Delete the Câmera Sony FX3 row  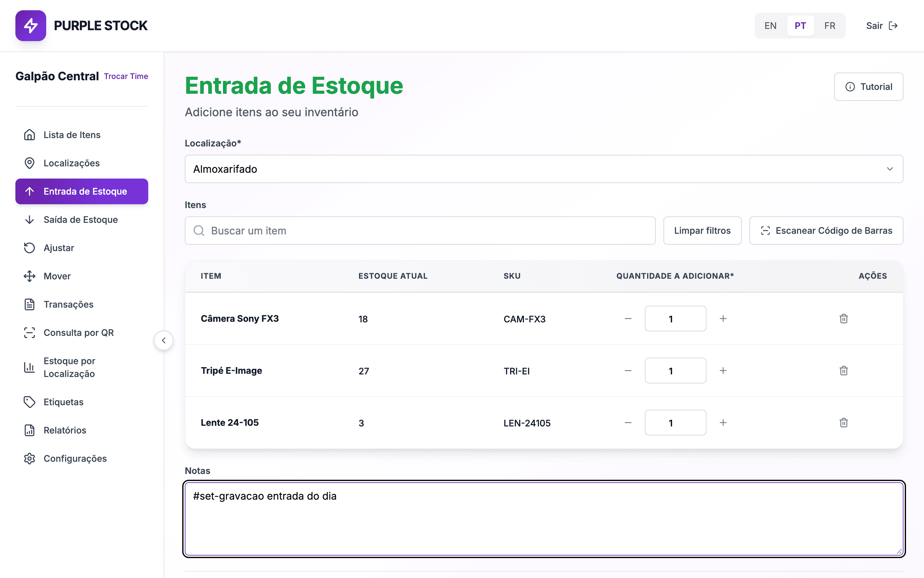click(843, 319)
